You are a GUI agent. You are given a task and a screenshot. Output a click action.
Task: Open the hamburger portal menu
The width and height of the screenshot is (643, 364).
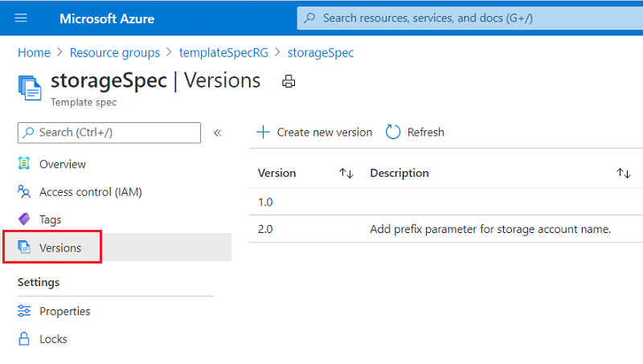21,18
